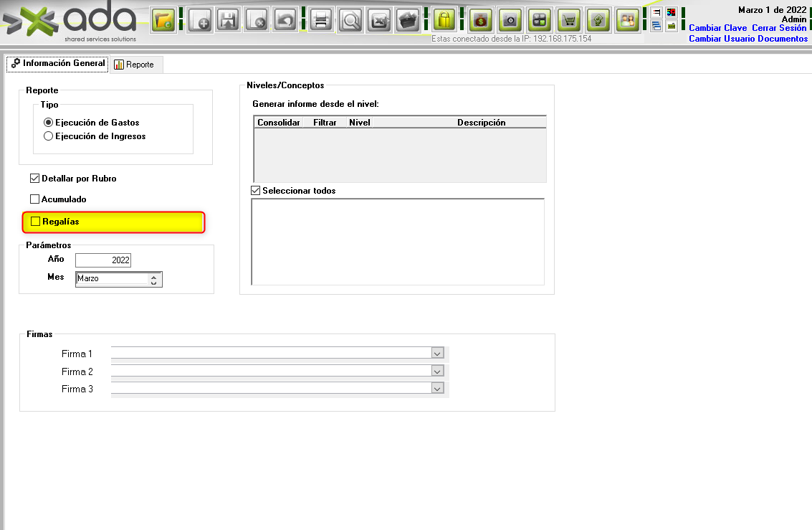812x530 pixels.
Task: Click the Año input field
Action: click(x=103, y=260)
